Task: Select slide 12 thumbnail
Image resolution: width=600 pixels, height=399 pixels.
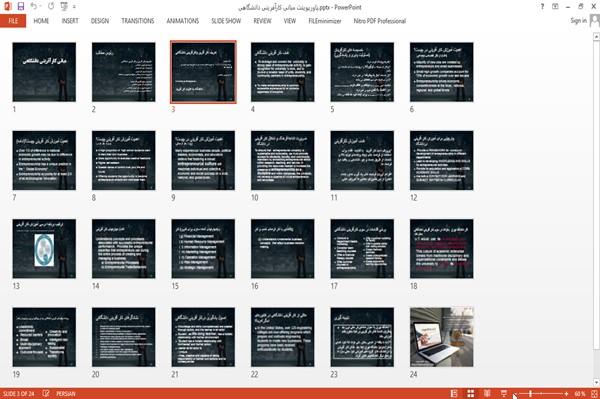Action: pyautogui.click(x=442, y=160)
